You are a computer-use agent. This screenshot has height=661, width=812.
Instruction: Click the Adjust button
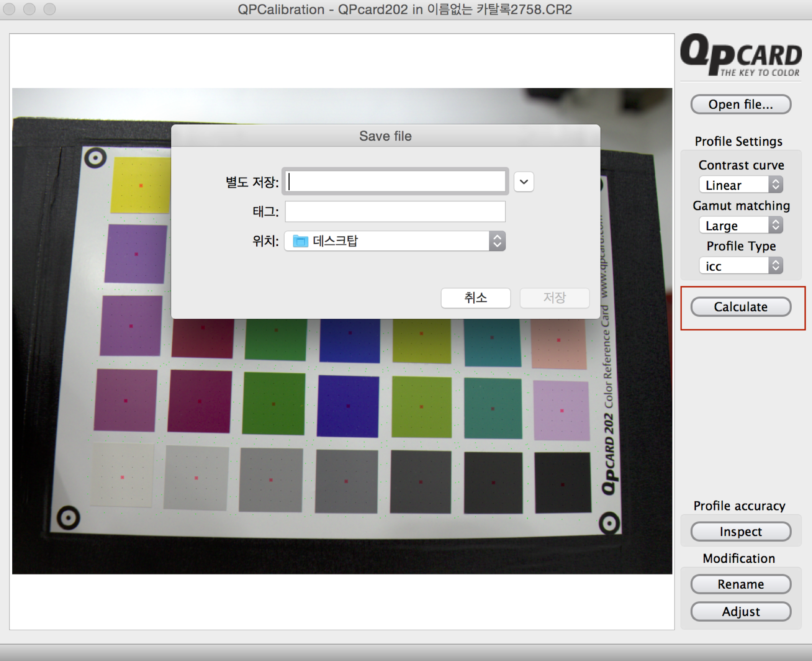coord(741,612)
